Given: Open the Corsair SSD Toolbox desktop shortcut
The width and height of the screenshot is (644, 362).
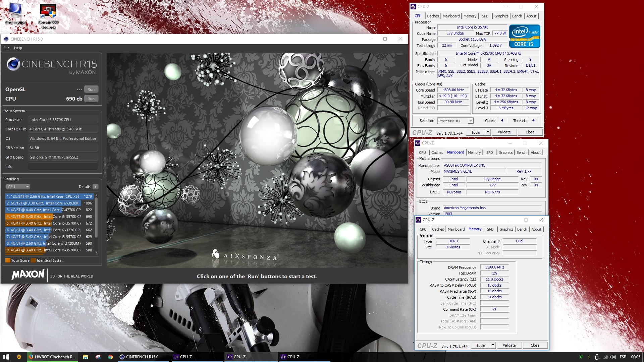Looking at the screenshot, I should pyautogui.click(x=48, y=16).
